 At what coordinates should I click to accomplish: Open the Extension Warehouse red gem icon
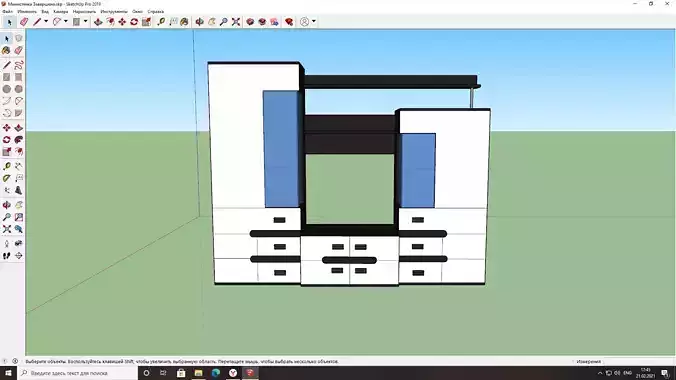click(x=289, y=22)
